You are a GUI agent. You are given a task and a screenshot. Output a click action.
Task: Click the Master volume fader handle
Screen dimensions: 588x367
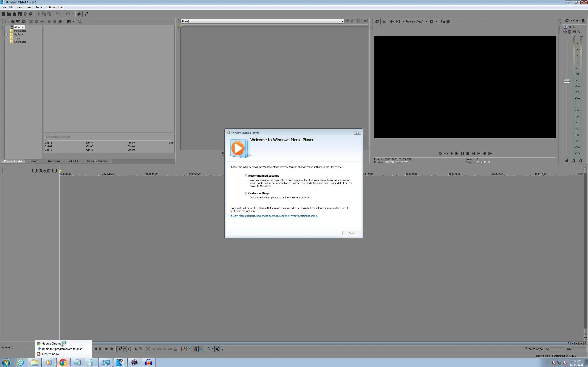[567, 81]
